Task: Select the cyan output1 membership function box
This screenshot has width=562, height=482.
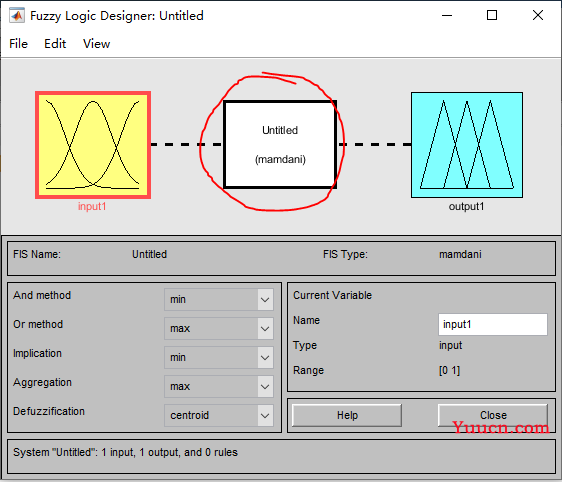Action: coord(467,145)
